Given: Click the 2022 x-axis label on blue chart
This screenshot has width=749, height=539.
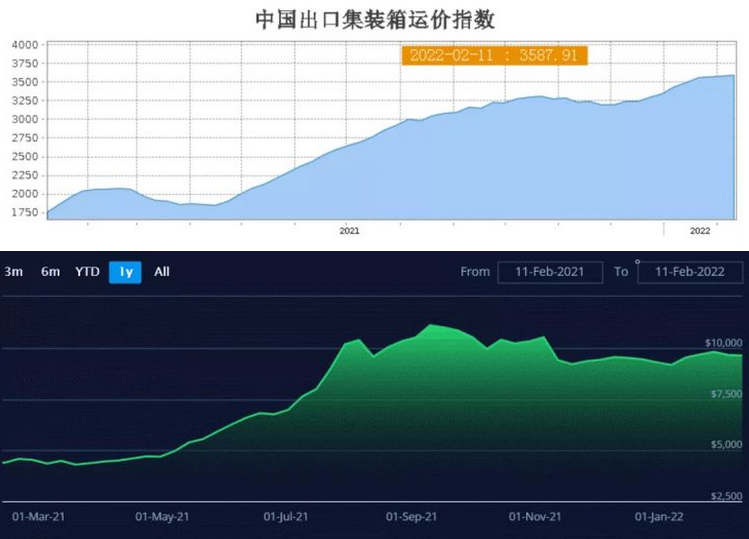Looking at the screenshot, I should click(x=700, y=231).
